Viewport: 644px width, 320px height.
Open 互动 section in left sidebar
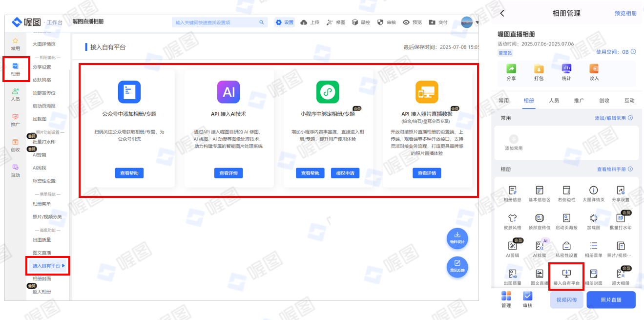pos(16,171)
